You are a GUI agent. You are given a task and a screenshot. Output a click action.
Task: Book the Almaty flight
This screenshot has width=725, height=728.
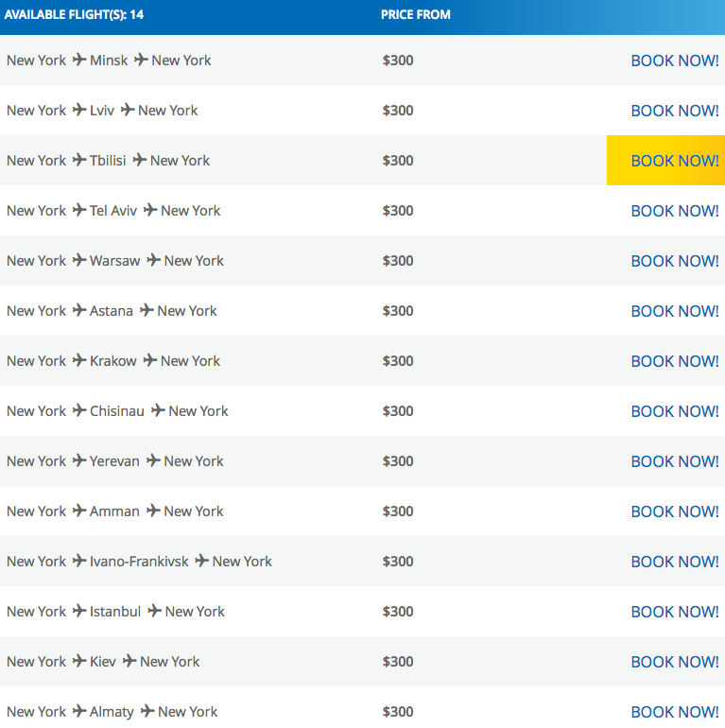coord(674,712)
